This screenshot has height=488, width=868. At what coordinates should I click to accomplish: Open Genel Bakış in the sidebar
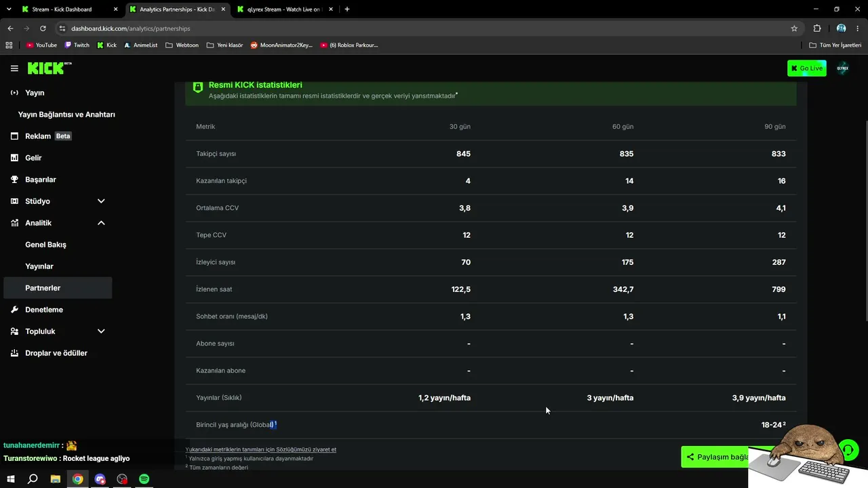[x=45, y=245]
